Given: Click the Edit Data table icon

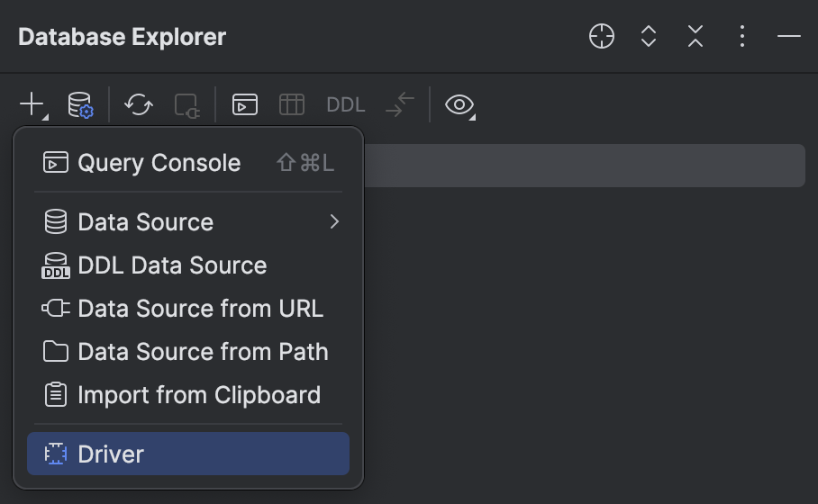Looking at the screenshot, I should pos(292,104).
